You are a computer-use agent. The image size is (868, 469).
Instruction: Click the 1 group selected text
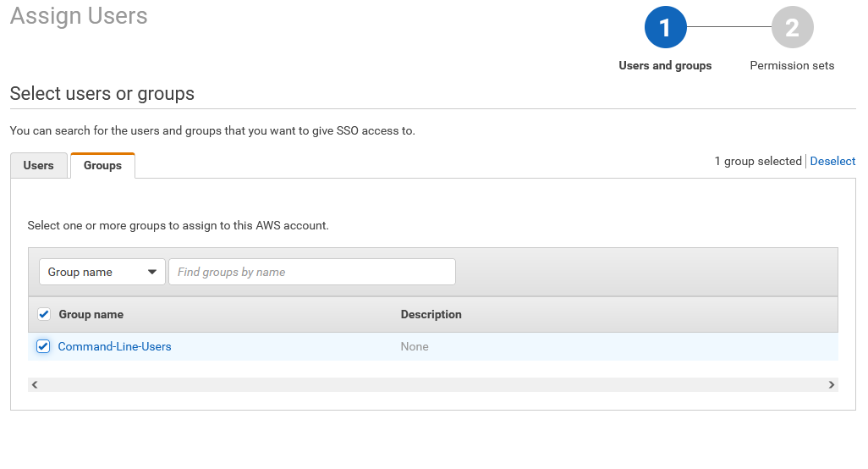click(757, 161)
